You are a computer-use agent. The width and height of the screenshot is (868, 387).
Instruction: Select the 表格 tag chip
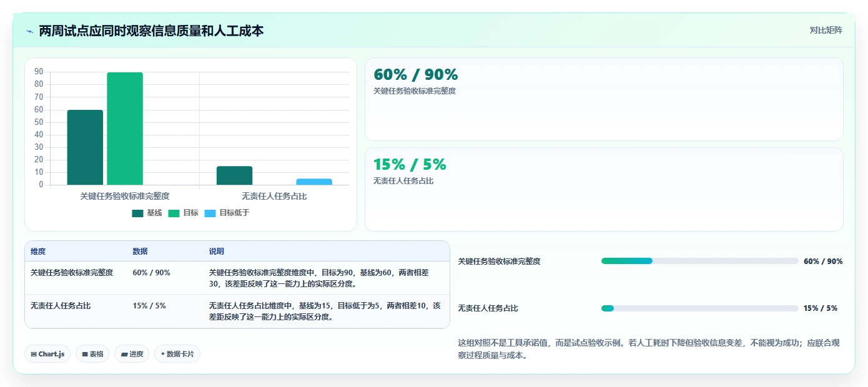[x=92, y=354]
